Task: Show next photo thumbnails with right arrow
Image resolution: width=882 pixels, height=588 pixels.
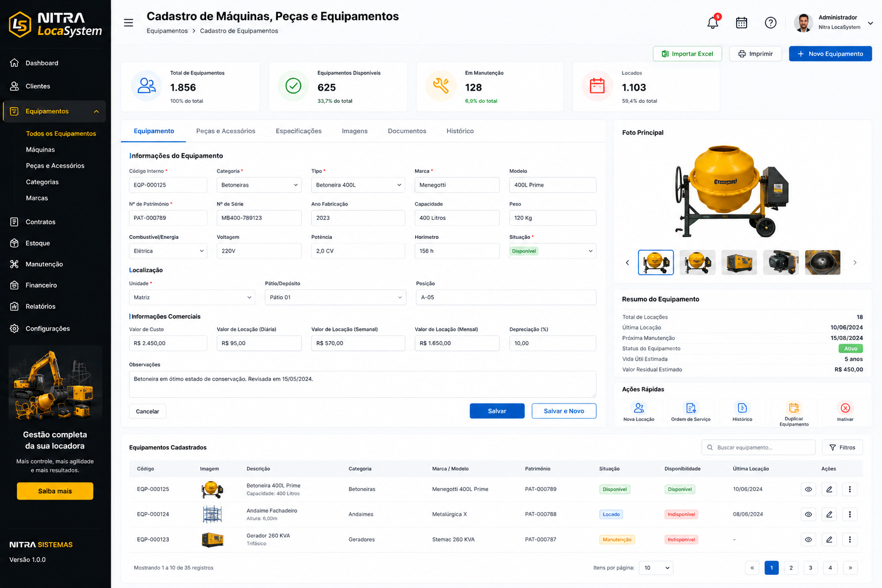Action: 854,262
